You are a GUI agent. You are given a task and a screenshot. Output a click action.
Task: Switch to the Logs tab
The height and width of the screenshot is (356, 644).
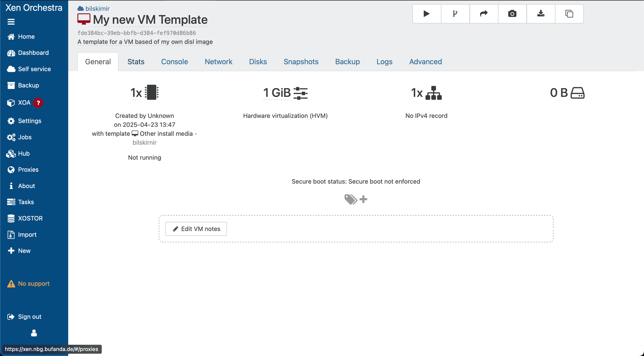click(384, 62)
